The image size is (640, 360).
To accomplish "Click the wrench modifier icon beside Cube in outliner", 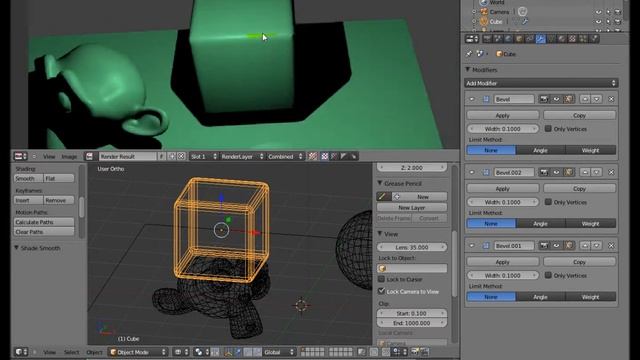I will (525, 22).
